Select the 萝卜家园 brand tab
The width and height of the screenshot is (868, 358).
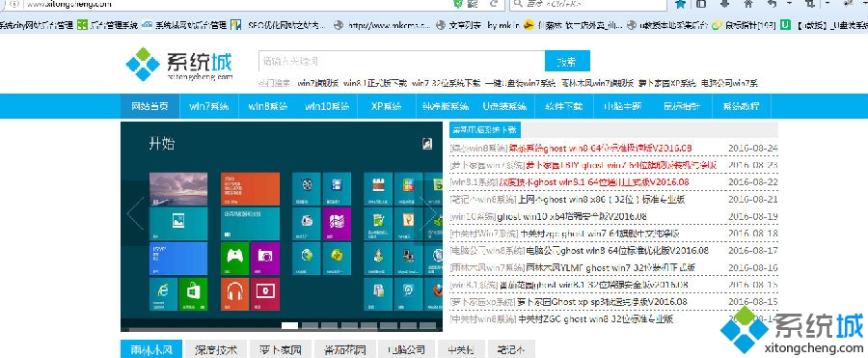tap(281, 349)
